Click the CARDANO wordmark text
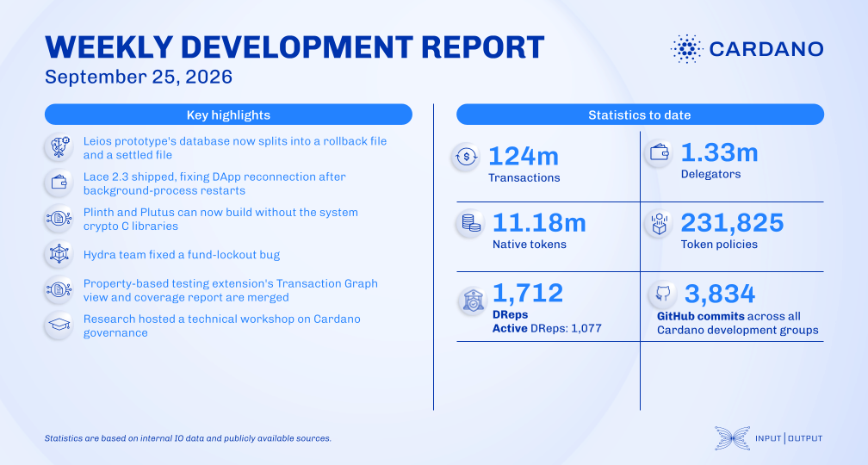 tap(766, 49)
